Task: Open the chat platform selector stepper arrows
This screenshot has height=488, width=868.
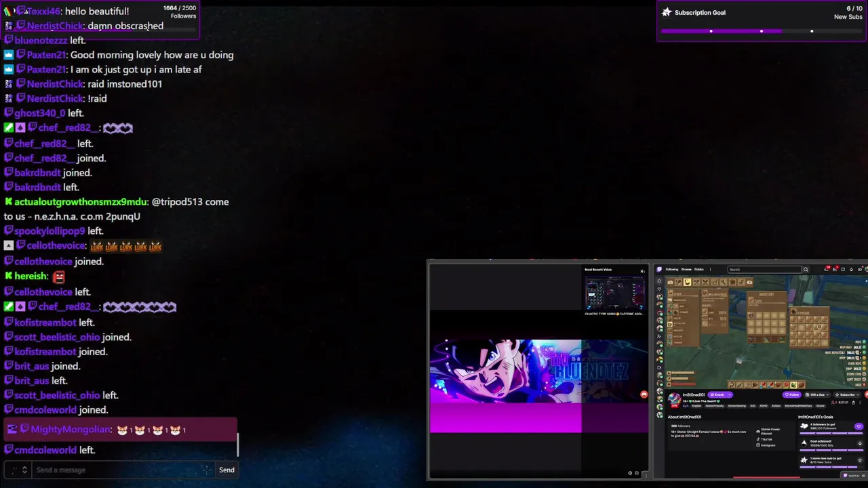Action: [x=24, y=470]
